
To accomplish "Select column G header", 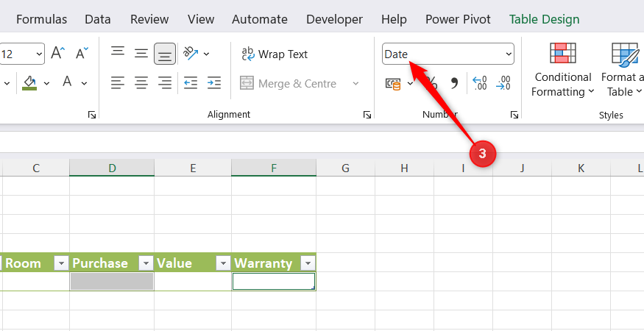I will tap(345, 168).
